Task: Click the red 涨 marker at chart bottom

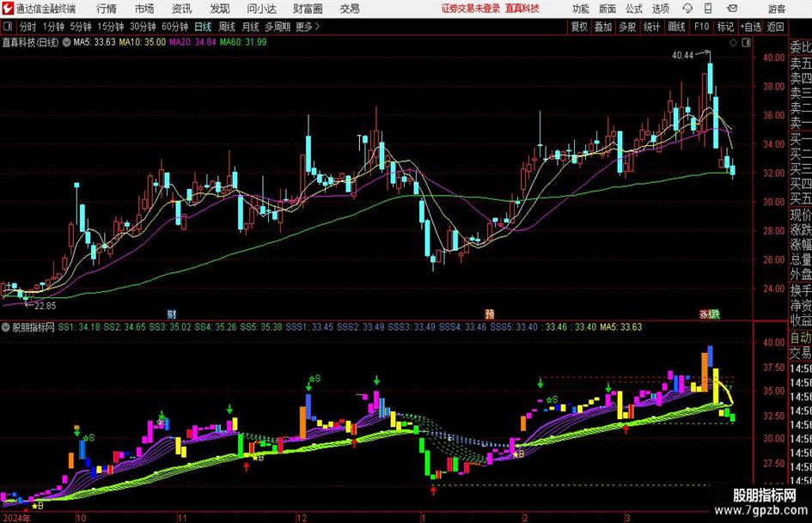Action: (x=705, y=313)
